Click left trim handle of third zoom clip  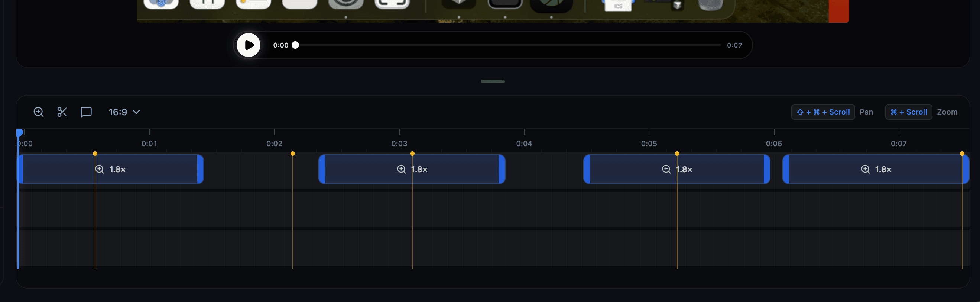click(x=587, y=169)
